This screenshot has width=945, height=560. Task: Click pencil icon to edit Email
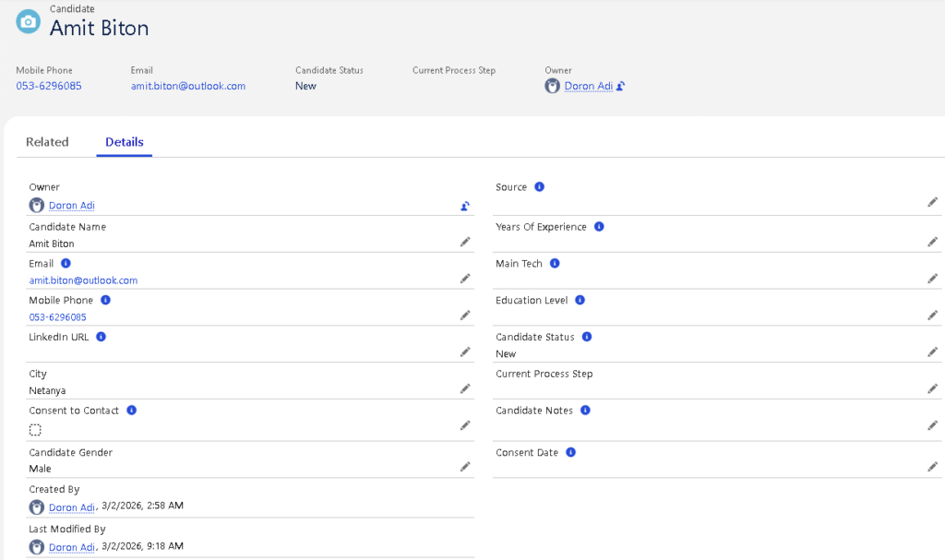coord(465,279)
